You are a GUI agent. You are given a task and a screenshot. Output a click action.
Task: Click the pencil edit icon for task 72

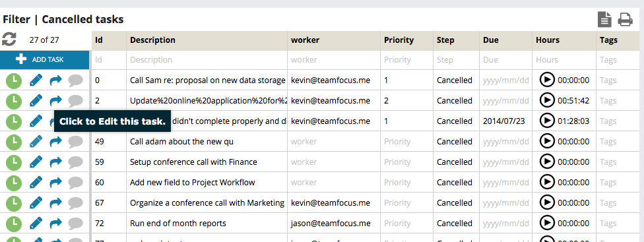click(36, 223)
